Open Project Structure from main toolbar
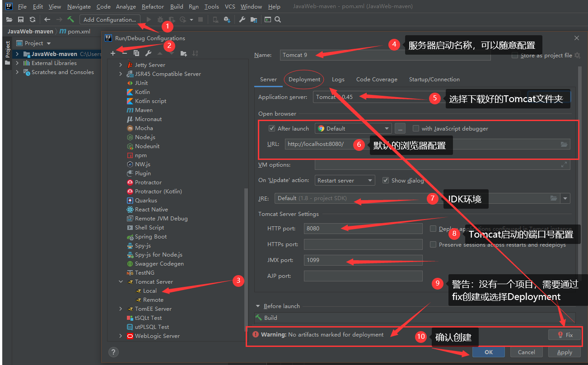 click(x=254, y=19)
